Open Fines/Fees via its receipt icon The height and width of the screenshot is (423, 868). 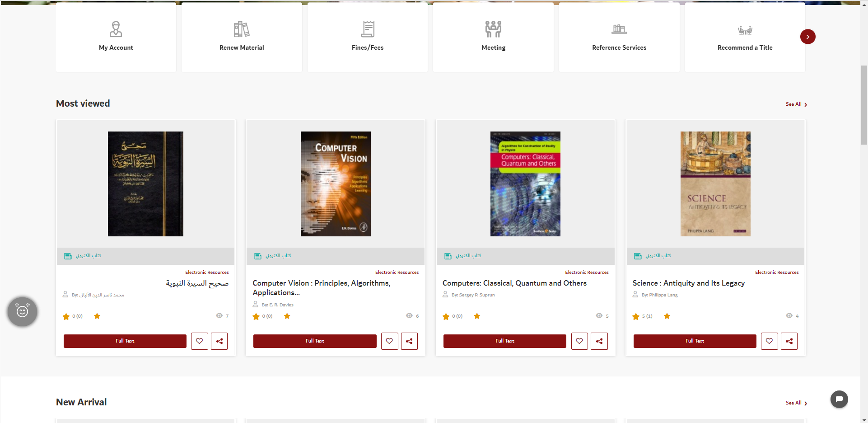[x=367, y=29]
